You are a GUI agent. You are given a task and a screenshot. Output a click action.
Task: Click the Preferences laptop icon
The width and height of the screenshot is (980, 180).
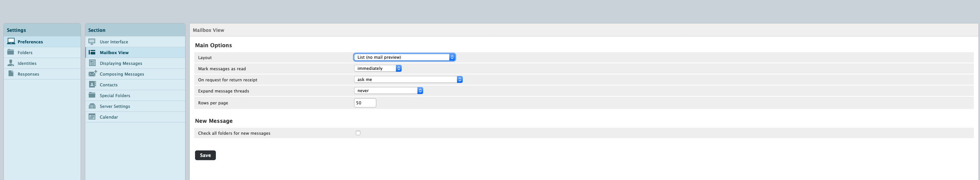click(11, 41)
